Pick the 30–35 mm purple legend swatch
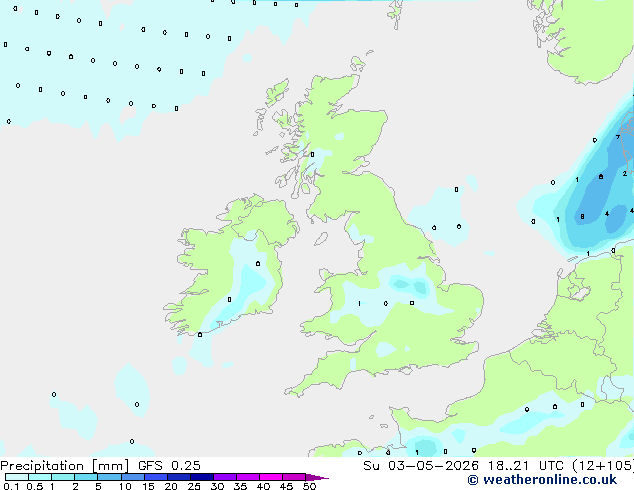 coord(225,477)
